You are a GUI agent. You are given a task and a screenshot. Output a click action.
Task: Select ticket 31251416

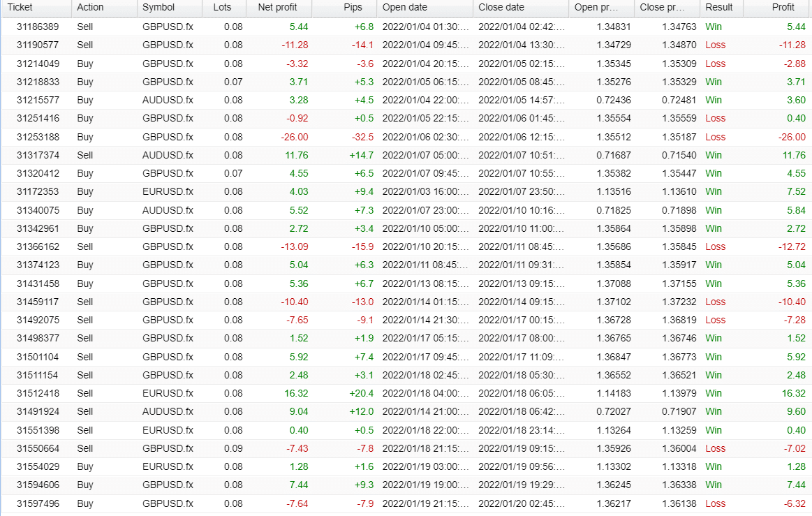pos(38,118)
